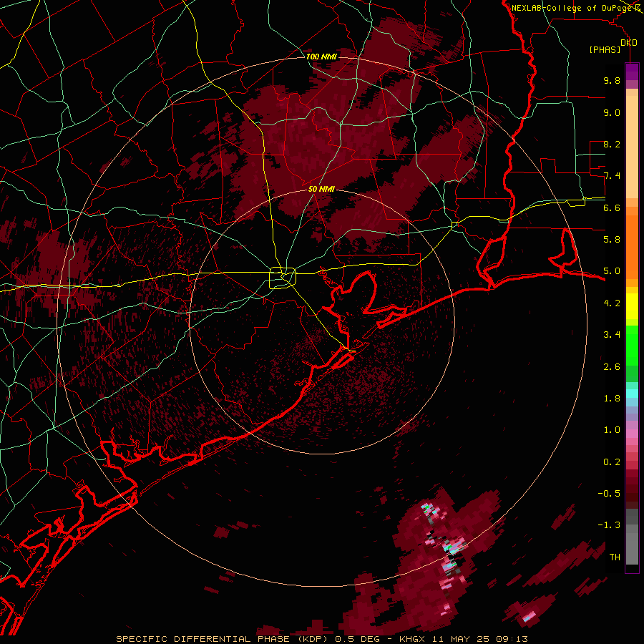Pick the peach segment of the color bar

[x=632, y=147]
